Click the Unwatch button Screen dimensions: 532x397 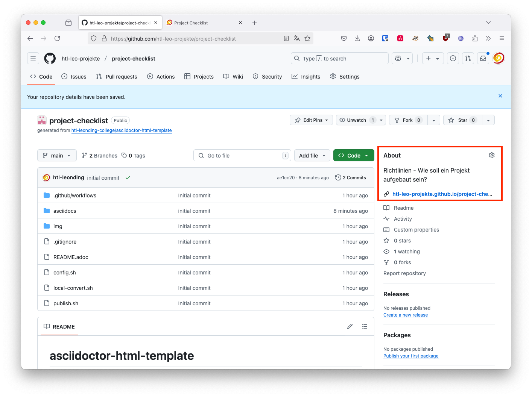pyautogui.click(x=356, y=120)
